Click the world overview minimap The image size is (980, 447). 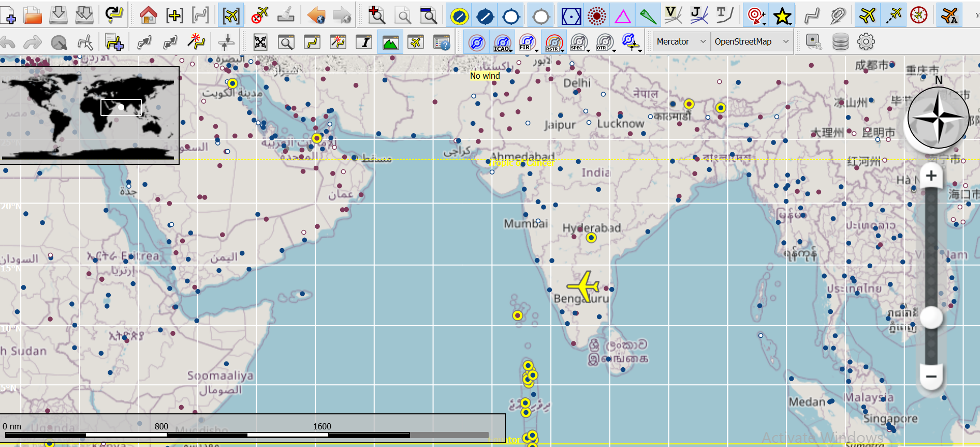point(90,115)
